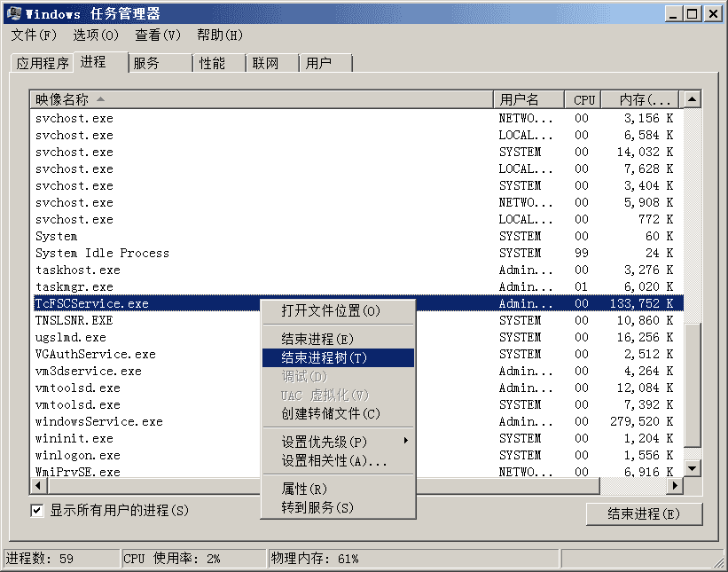
Task: Click the sort arrow on 映像名称 header
Action: [x=100, y=99]
